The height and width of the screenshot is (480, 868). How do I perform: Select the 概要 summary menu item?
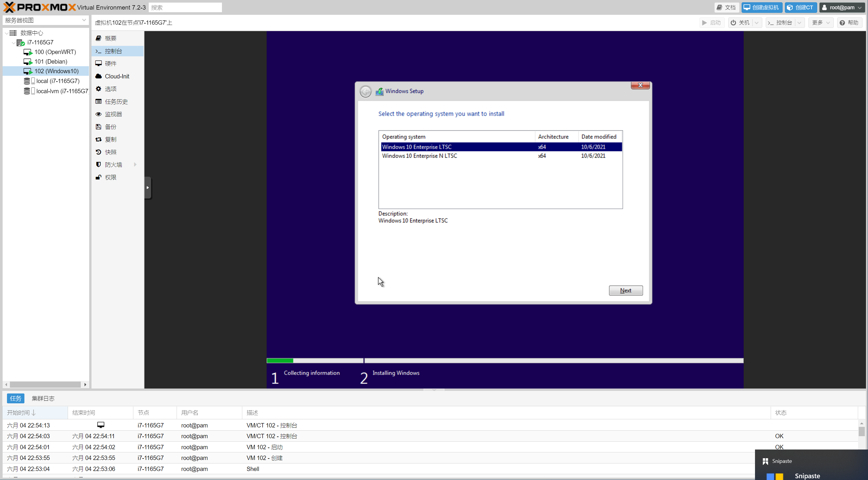(x=110, y=38)
